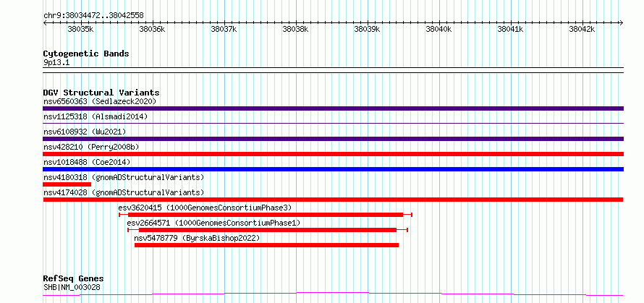The image size is (644, 303).
Task: Click the red bar under nsv428210
Action: [x=333, y=154]
